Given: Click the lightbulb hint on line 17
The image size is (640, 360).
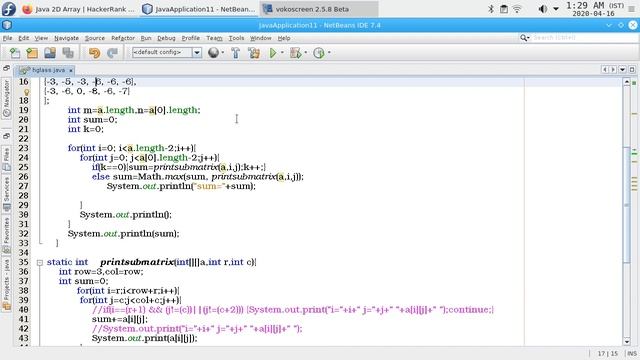Looking at the screenshot, I should (27, 92).
